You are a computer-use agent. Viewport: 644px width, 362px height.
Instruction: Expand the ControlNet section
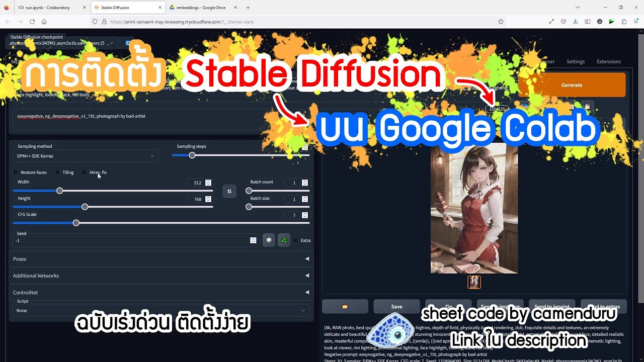tap(161, 292)
